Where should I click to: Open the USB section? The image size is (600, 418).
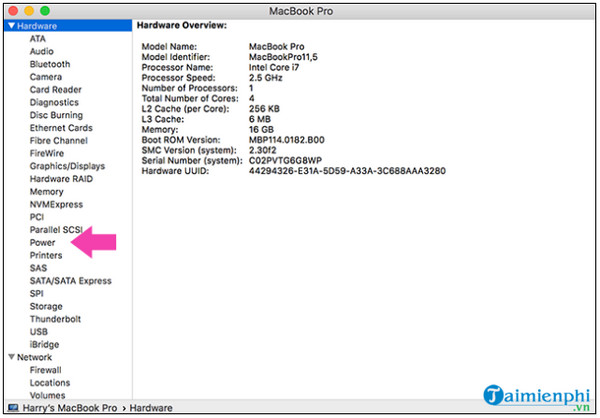[x=39, y=331]
